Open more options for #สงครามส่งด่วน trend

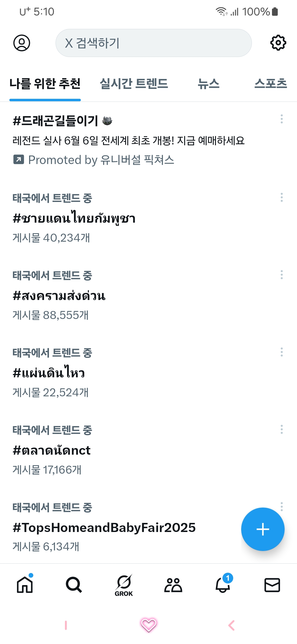(x=282, y=275)
